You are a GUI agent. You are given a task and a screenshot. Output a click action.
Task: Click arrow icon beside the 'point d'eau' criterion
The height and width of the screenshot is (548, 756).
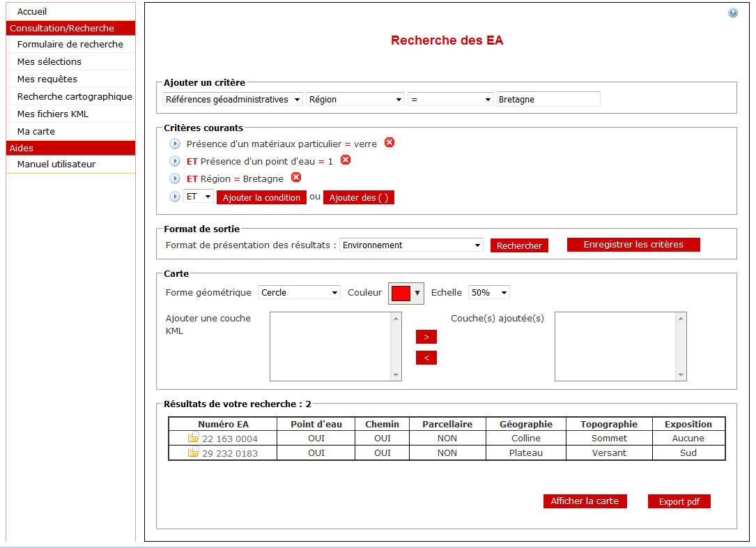point(175,161)
